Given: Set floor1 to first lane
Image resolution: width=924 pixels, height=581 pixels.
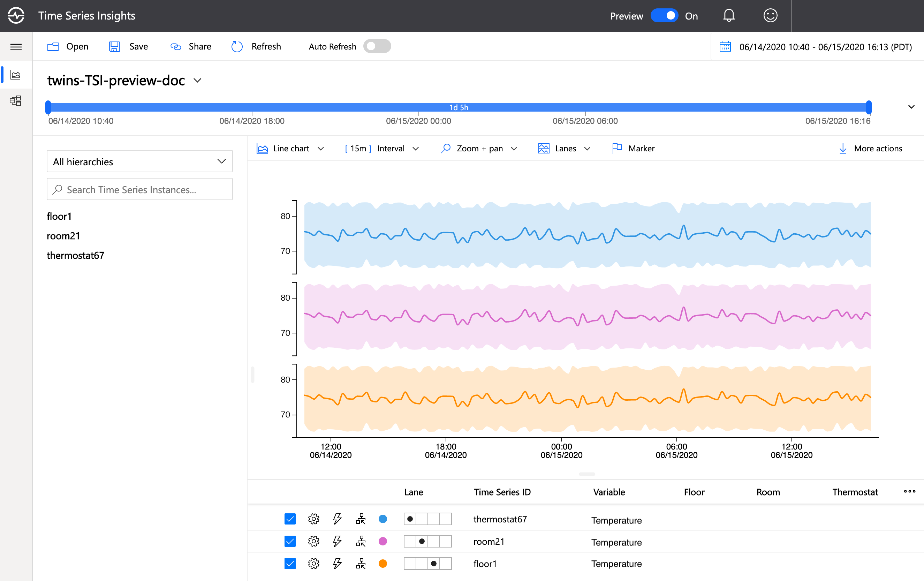Looking at the screenshot, I should pos(410,564).
